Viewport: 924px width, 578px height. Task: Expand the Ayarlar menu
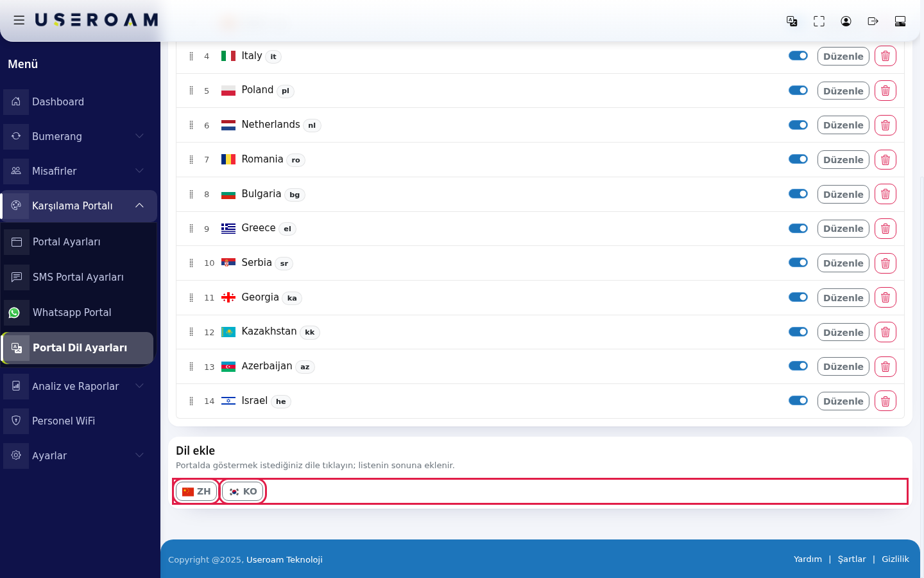(78, 455)
